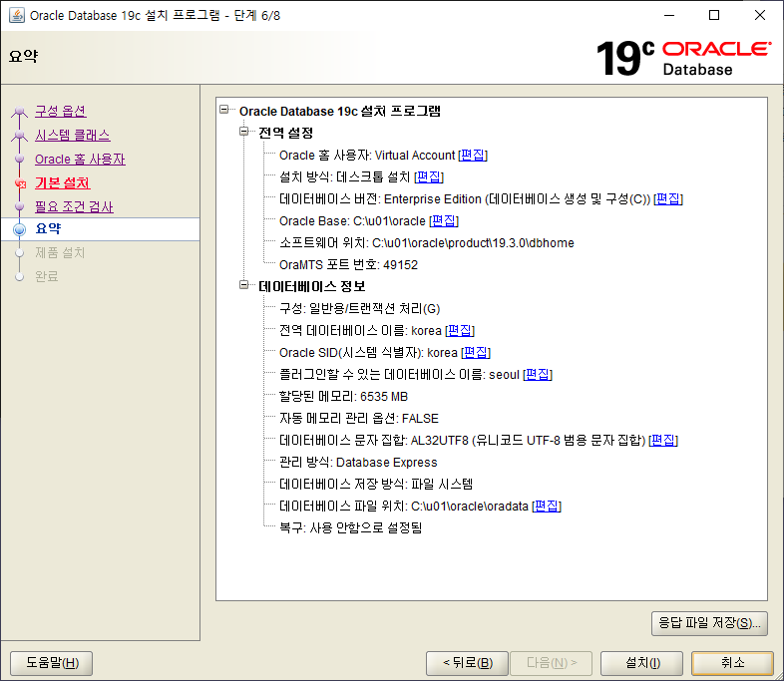Edit the 데이터베이스 문자 집합 AL32UTF8 setting
Viewport: 784px width, 681px height.
(663, 440)
